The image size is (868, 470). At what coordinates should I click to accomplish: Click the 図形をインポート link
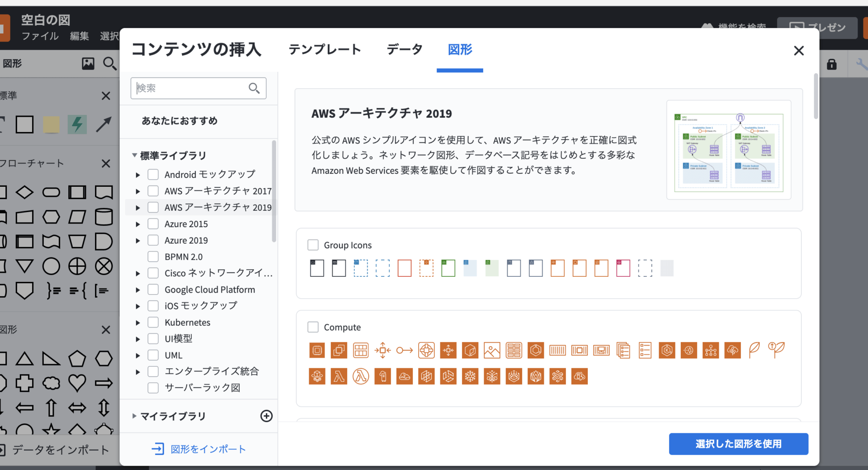(199, 449)
